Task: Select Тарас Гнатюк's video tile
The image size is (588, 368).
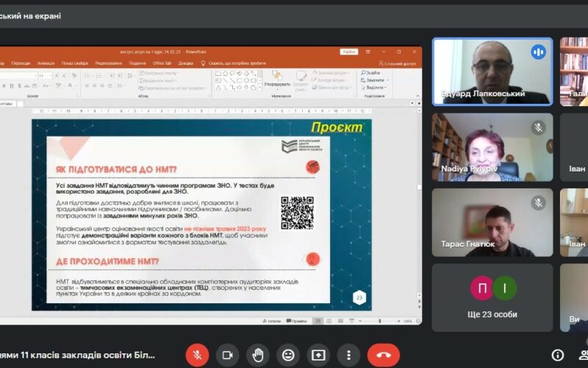Action: coord(492,222)
